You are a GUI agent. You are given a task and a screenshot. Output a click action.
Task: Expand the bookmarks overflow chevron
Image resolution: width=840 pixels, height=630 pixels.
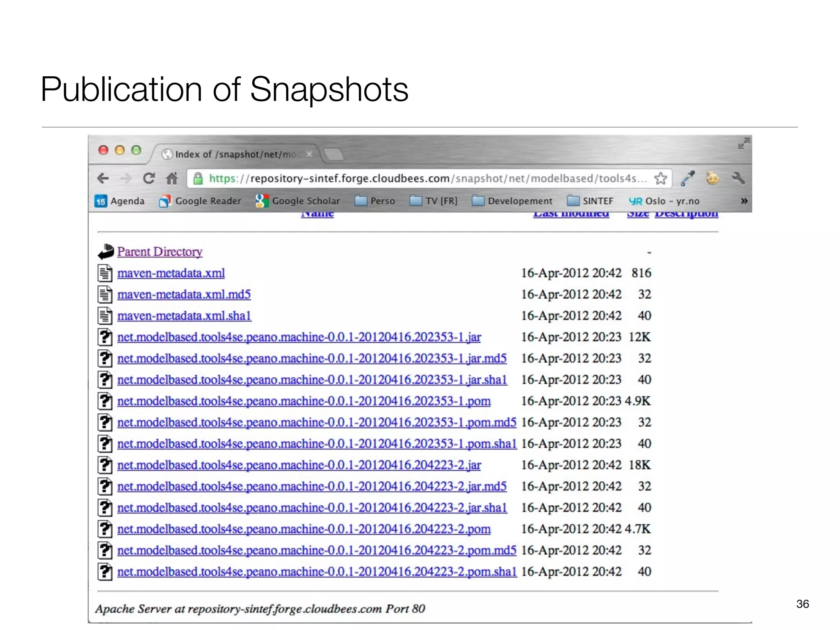(744, 201)
